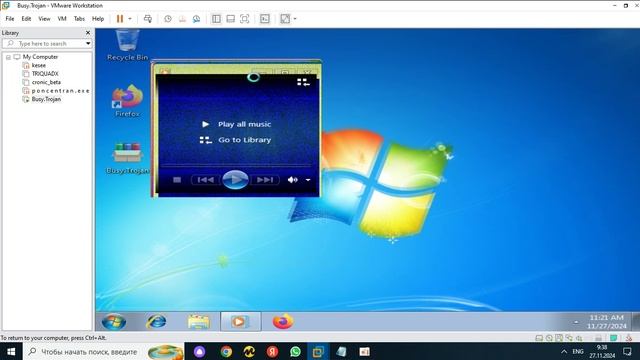Click the Send Ctrl+Alt+Del toolbar icon
The width and height of the screenshot is (640, 360).
[148, 19]
